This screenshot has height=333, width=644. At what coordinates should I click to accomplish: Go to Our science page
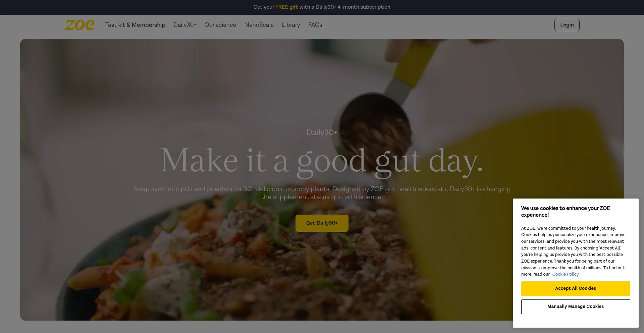pos(220,25)
